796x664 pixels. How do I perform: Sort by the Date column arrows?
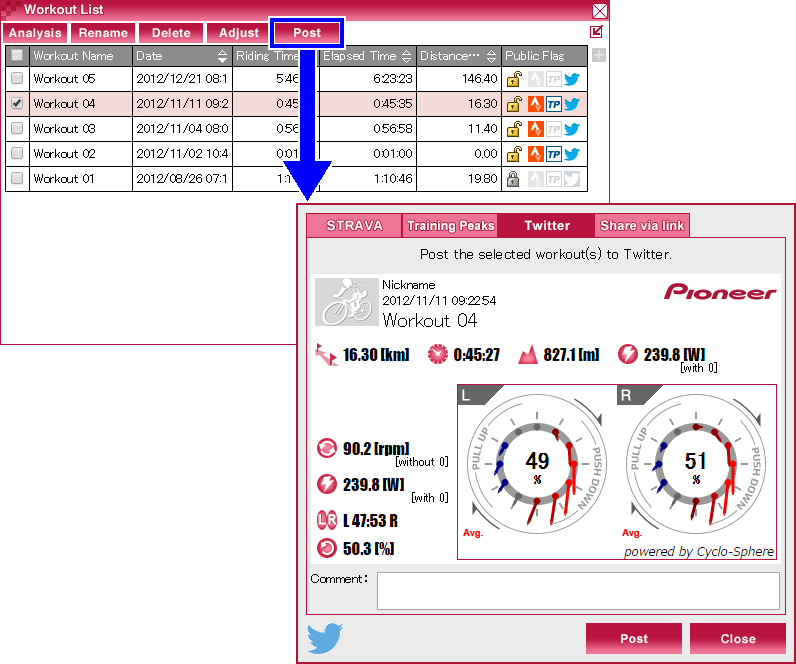point(222,56)
